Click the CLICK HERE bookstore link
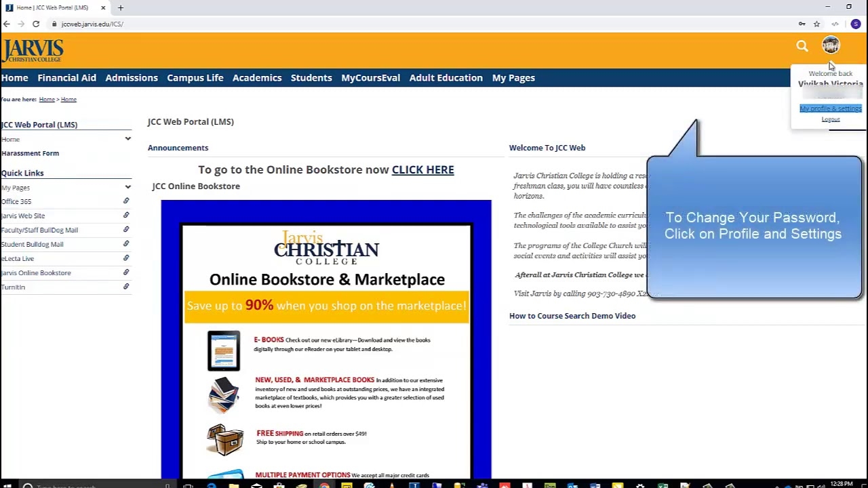 tap(422, 169)
